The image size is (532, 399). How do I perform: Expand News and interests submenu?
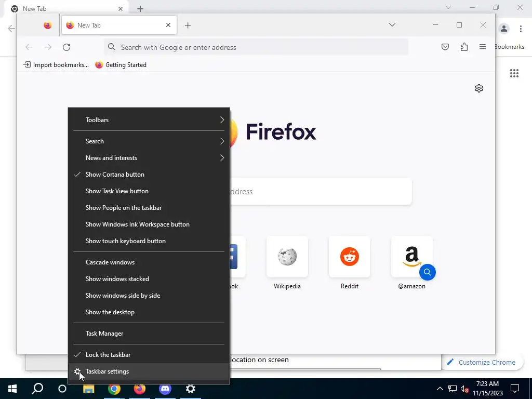point(149,158)
